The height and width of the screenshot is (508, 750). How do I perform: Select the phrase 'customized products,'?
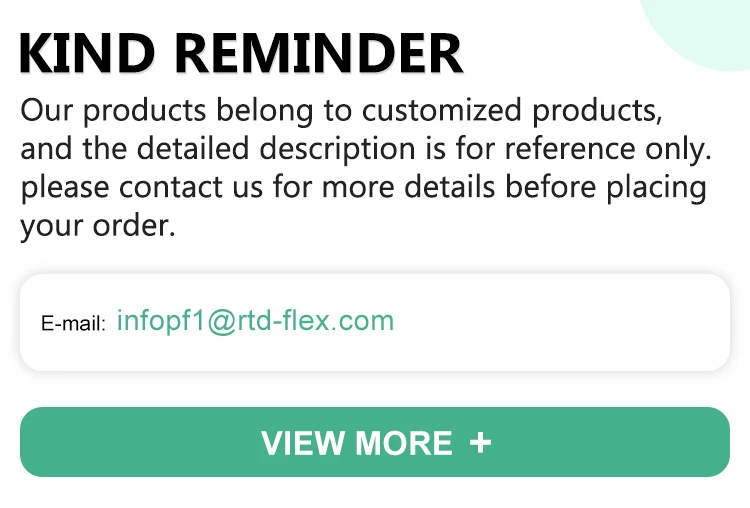pyautogui.click(x=512, y=111)
